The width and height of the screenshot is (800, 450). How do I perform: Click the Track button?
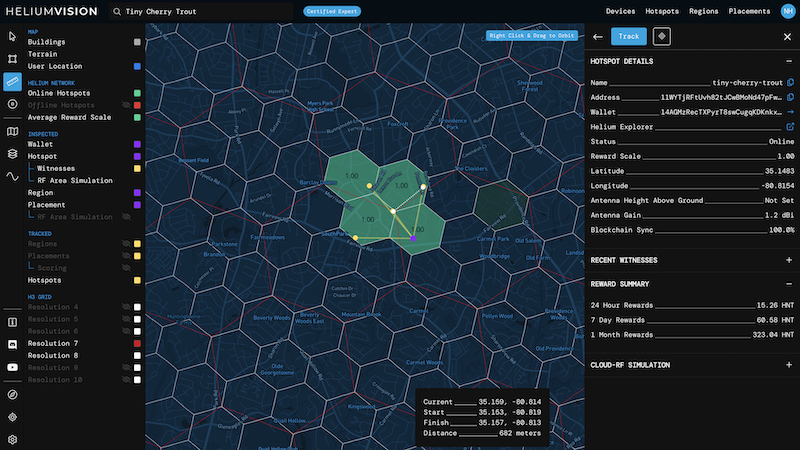coord(629,36)
